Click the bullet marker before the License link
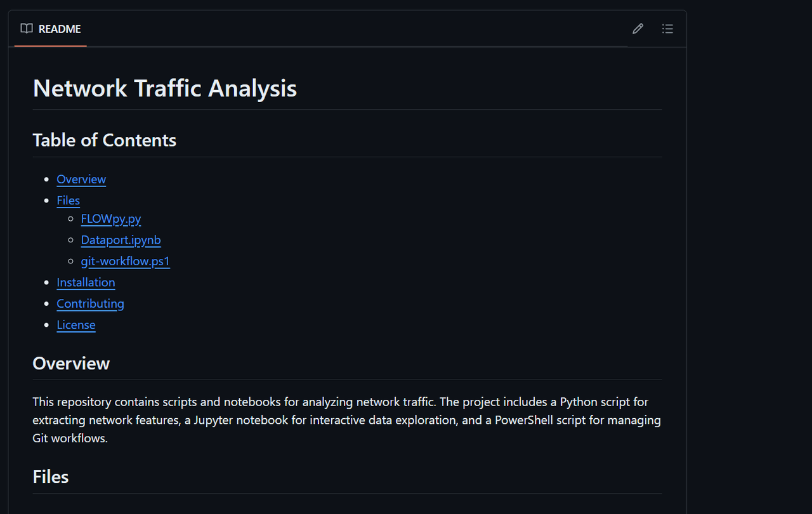The image size is (812, 514). pyautogui.click(x=46, y=325)
